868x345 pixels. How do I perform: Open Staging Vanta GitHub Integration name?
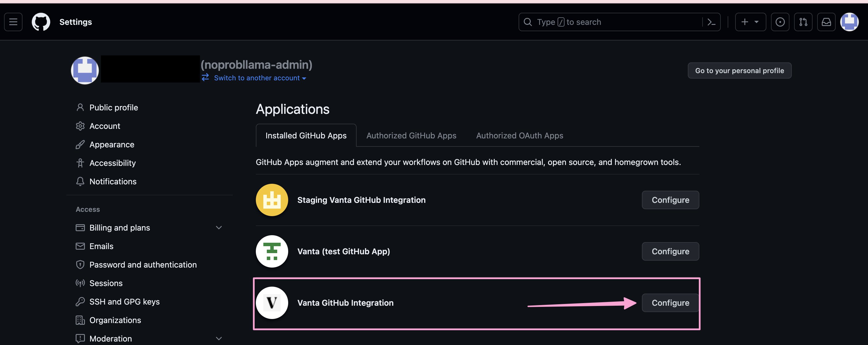[361, 200]
